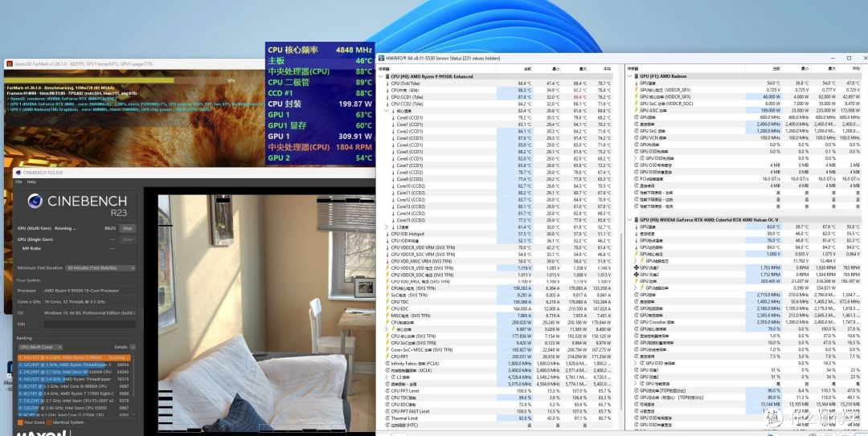Select the 32C/64T AMD Ryzen Threadripper ranking row
This screenshot has height=436, width=868.
pos(74,365)
